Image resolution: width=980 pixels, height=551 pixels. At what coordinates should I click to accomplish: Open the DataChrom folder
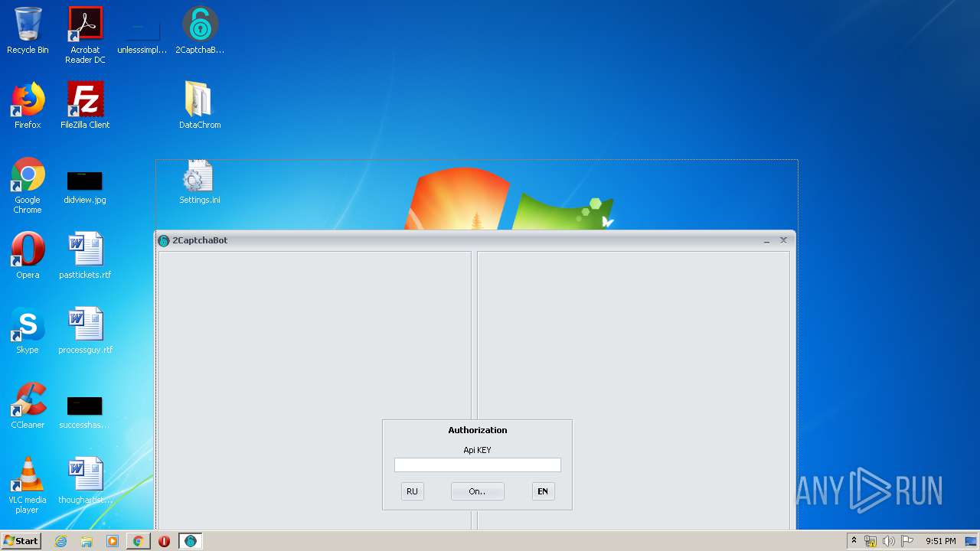200,106
